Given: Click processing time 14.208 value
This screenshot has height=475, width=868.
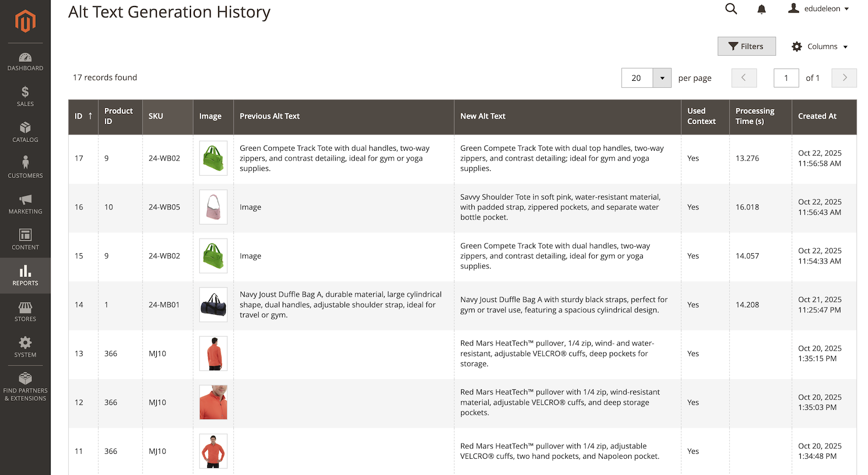Looking at the screenshot, I should pyautogui.click(x=747, y=305).
